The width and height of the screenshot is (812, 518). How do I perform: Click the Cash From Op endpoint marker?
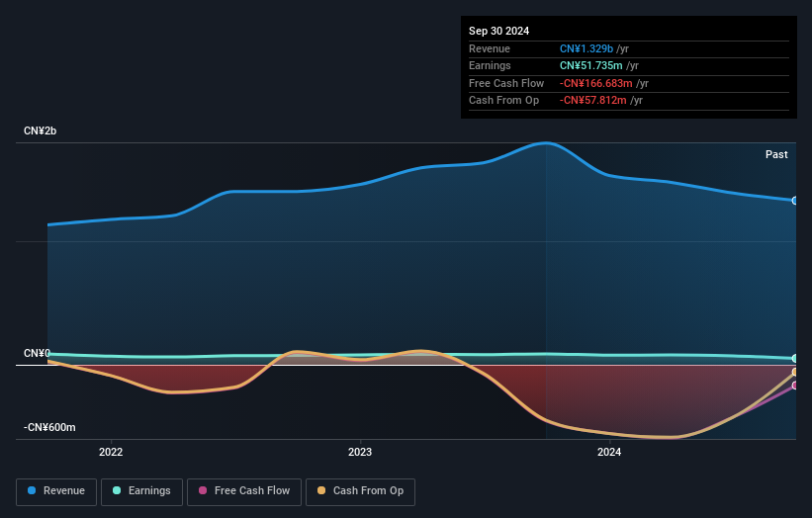point(795,372)
